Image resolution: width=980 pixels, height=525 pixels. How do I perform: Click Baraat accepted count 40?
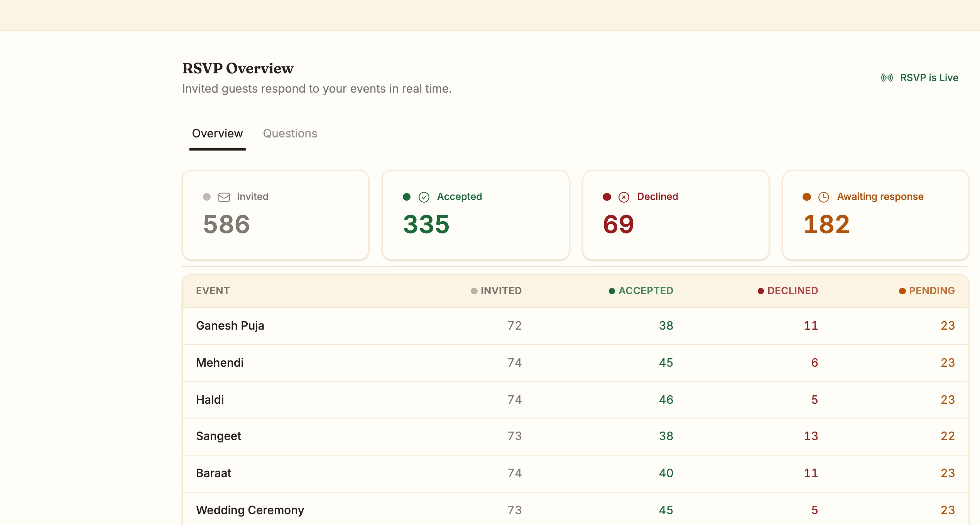(666, 473)
